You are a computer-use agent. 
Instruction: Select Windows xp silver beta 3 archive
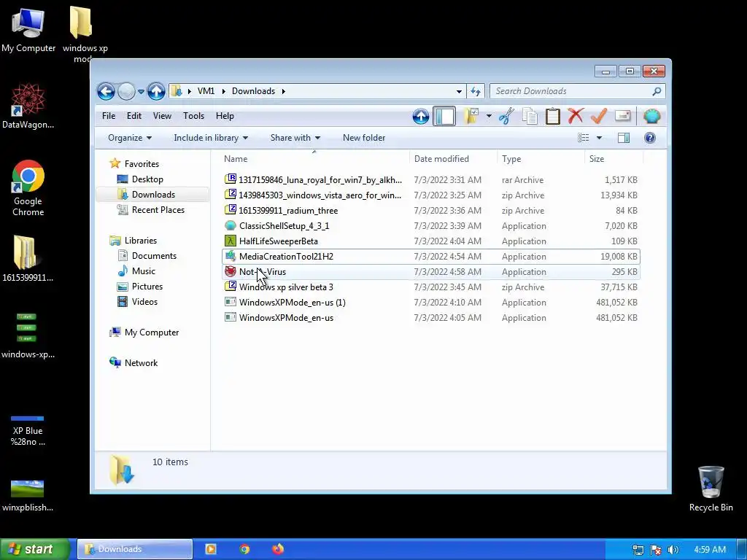pyautogui.click(x=431, y=287)
